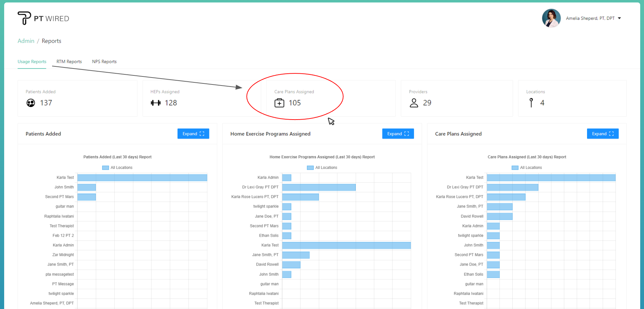
Task: Click the HEPs Assigned dumbbell icon
Action: [x=156, y=103]
